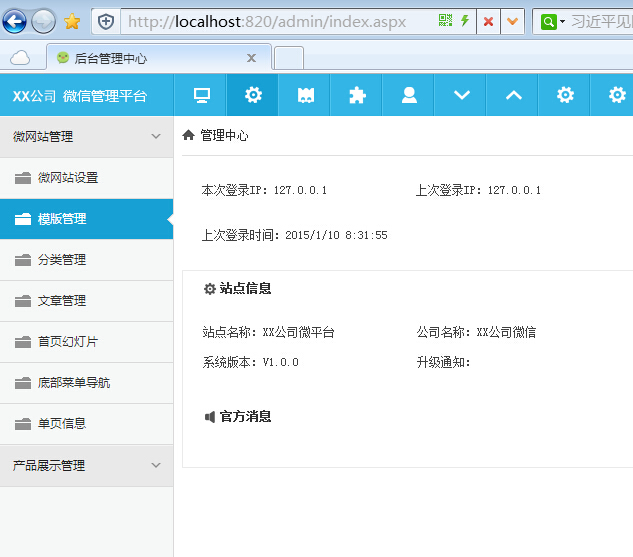Click the gear icon at the navigation's right edge
633x557 pixels.
pos(617,95)
